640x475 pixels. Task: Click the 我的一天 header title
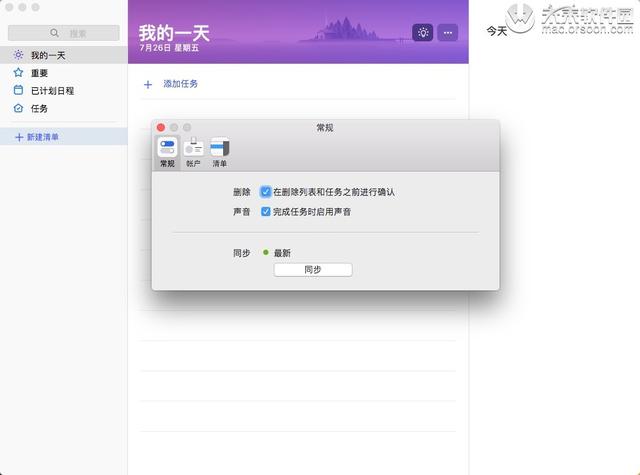point(174,33)
